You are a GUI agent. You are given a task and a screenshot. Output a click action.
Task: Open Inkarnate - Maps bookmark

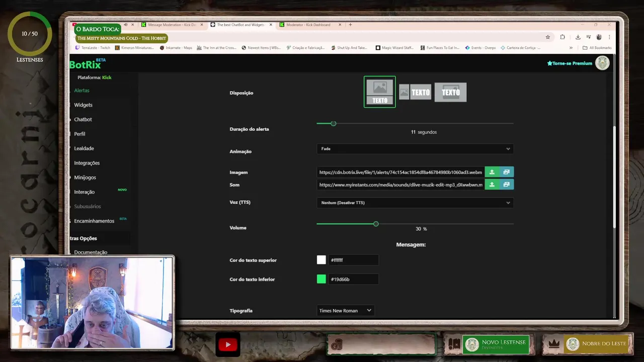[x=176, y=48]
